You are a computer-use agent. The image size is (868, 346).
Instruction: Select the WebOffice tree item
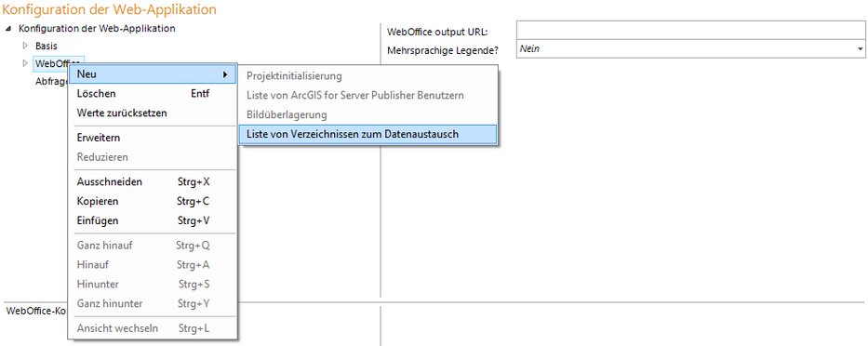pyautogui.click(x=50, y=63)
